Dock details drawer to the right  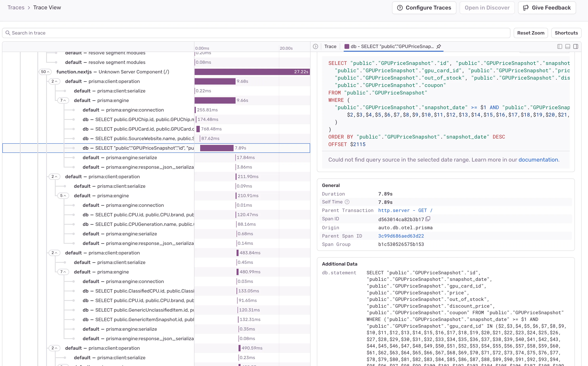pyautogui.click(x=576, y=46)
